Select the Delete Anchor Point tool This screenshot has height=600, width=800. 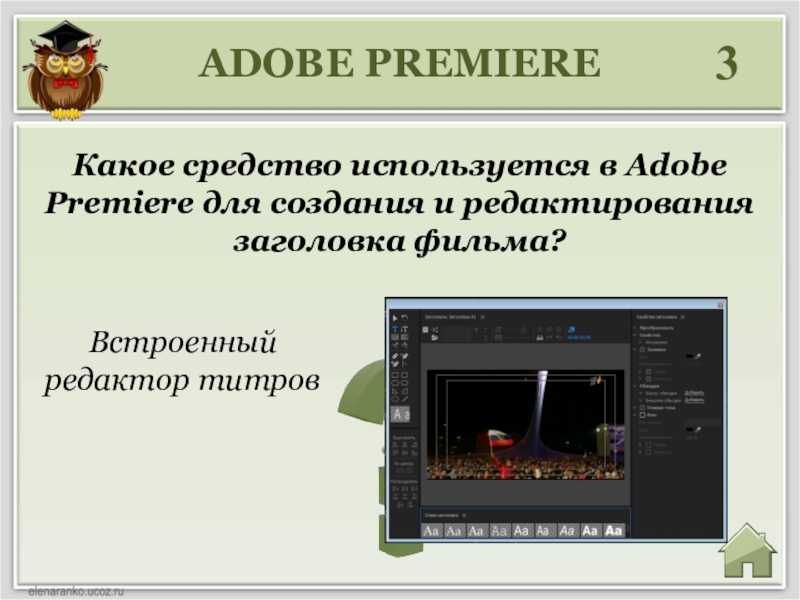[x=405, y=356]
